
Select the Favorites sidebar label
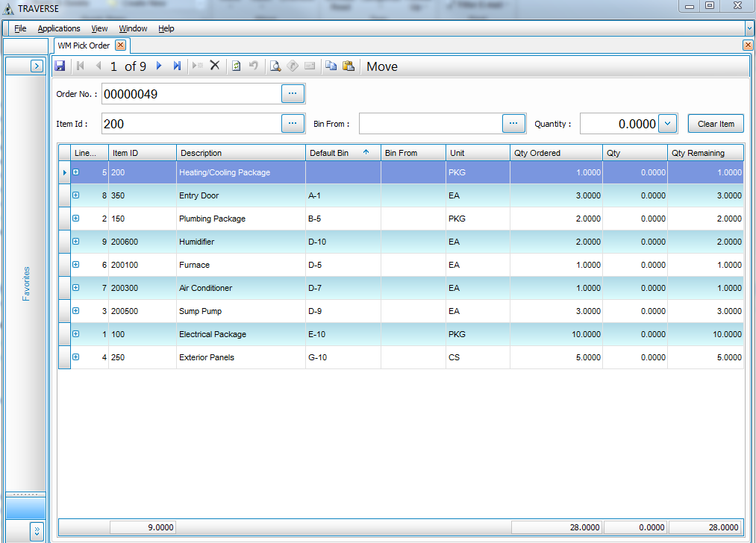click(26, 283)
